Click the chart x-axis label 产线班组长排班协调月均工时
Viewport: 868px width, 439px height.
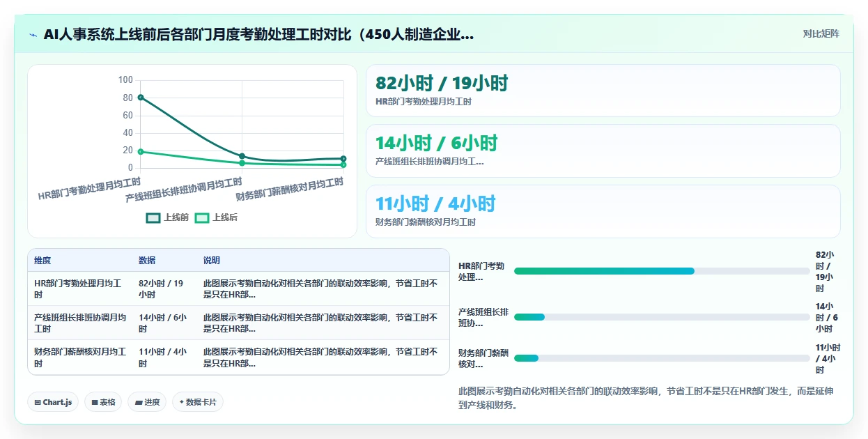(184, 190)
